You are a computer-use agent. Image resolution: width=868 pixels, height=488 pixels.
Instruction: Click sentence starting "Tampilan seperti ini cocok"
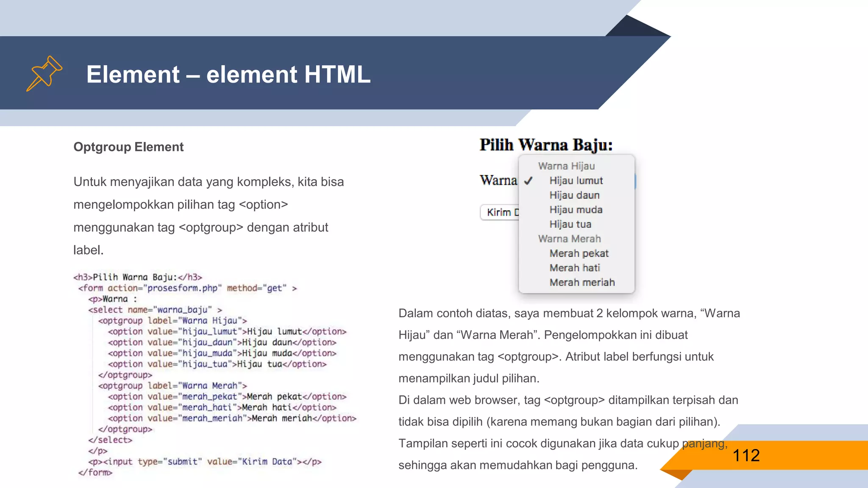click(563, 454)
